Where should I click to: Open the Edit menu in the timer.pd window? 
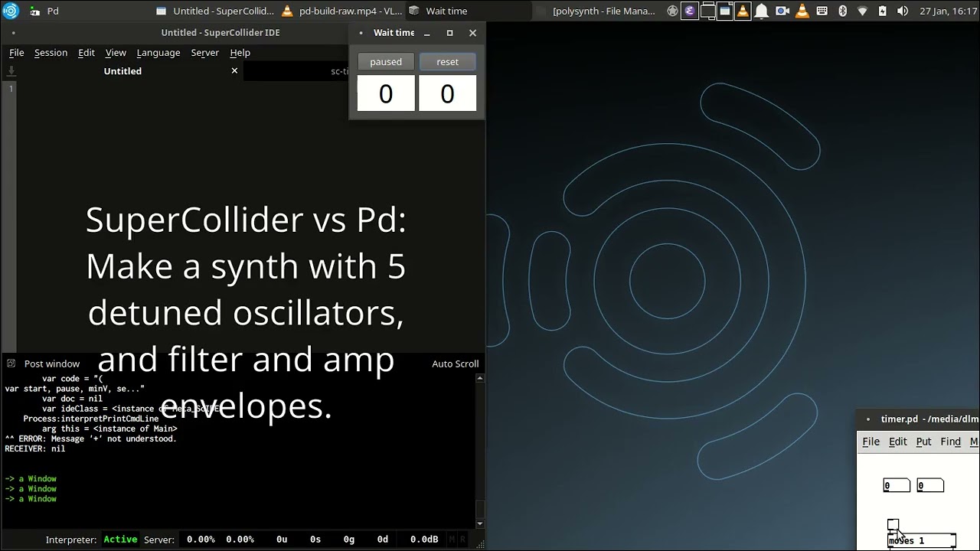(x=897, y=442)
